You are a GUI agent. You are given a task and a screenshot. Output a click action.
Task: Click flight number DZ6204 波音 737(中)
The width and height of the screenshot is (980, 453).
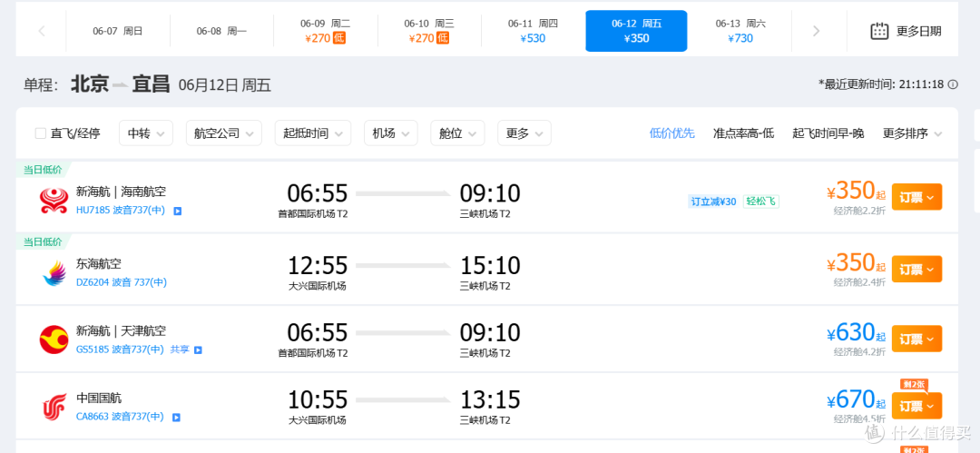pos(122,283)
